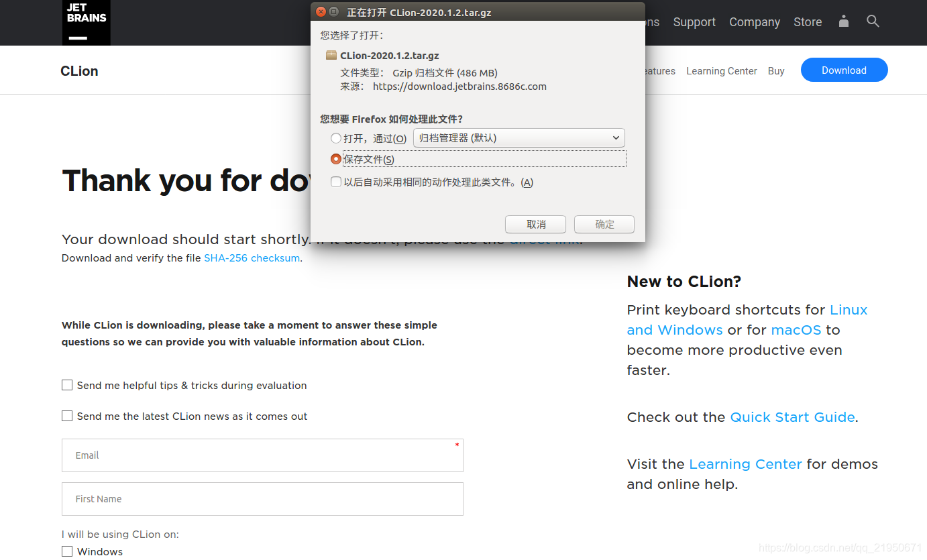
Task: Open the site search magnifier icon
Action: (x=873, y=21)
